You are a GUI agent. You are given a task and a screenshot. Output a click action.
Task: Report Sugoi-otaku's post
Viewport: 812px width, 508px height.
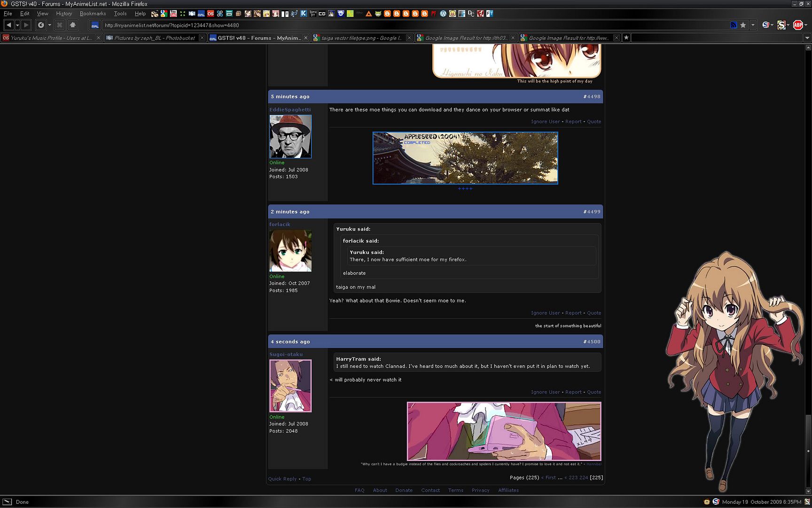(573, 392)
